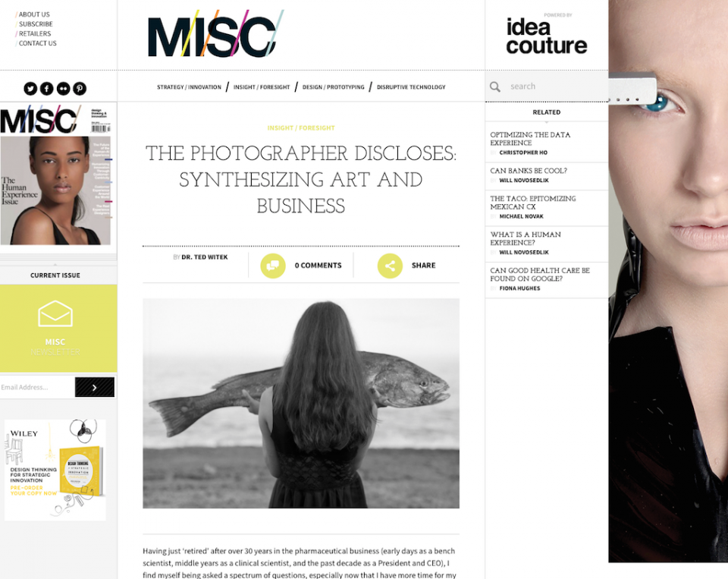The height and width of the screenshot is (579, 728).
Task: Open the MISC Twitter icon
Action: point(30,88)
